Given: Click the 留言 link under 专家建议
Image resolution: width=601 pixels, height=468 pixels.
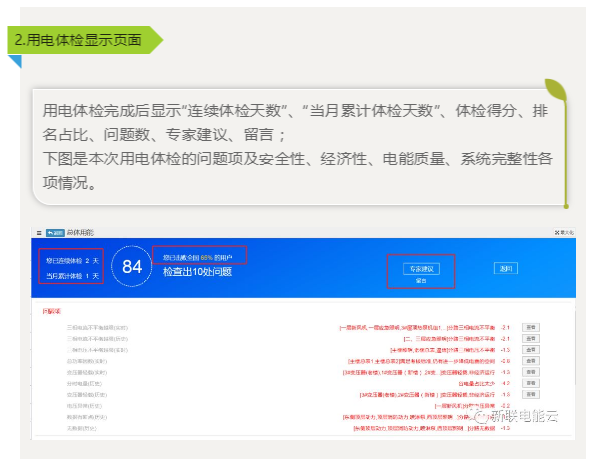Looking at the screenshot, I should (x=420, y=281).
